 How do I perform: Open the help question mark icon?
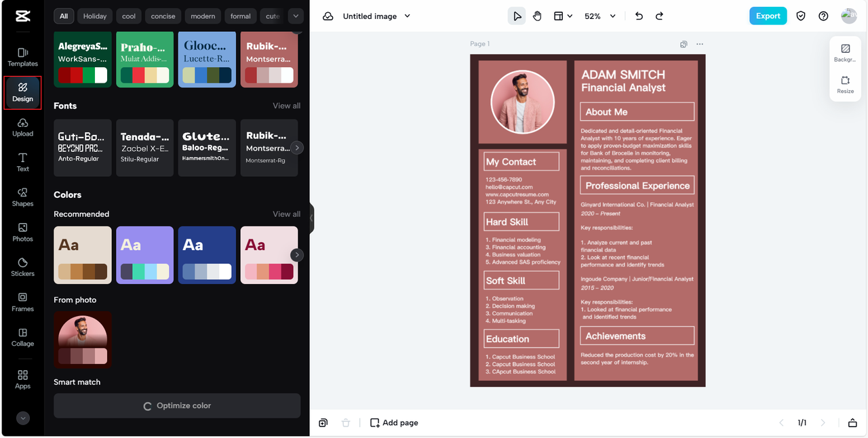pos(823,16)
